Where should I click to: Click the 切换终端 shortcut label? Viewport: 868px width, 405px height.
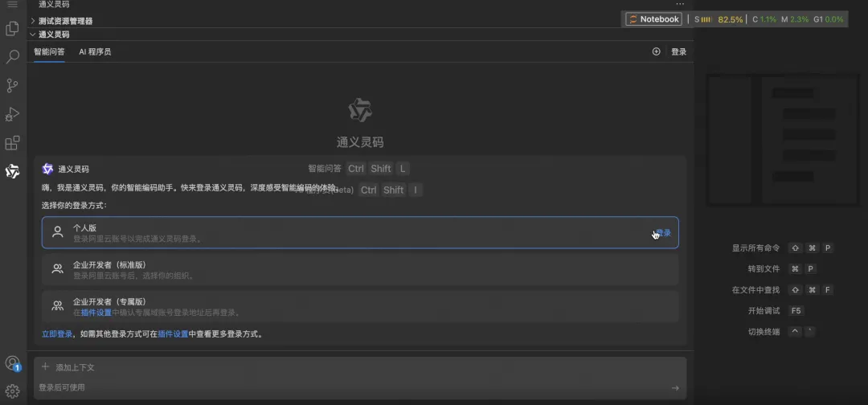[x=764, y=332]
